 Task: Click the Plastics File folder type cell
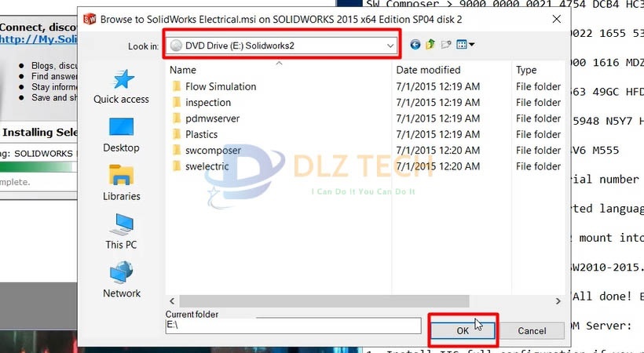coord(538,134)
